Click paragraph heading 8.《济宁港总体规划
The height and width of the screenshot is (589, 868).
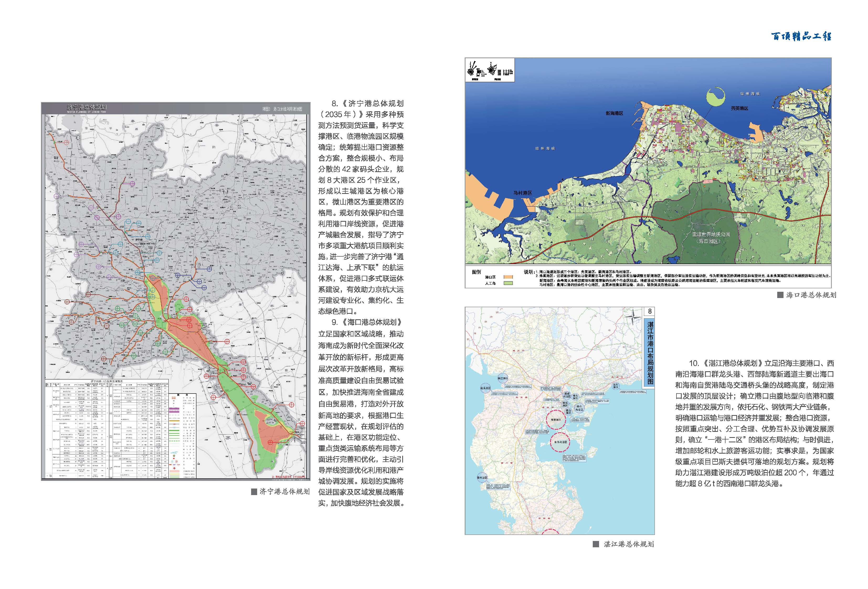pos(368,103)
